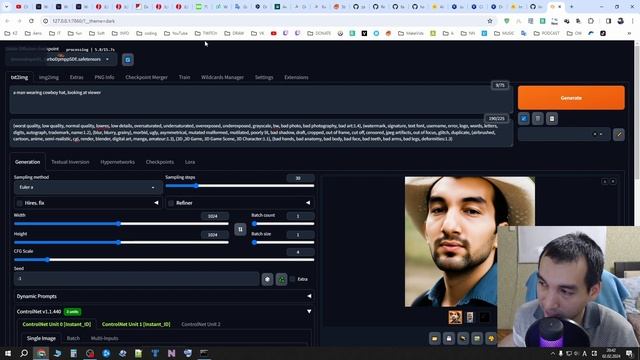The image size is (640, 360).
Task: Click the pencil edit-styles icon
Action: 619,134
